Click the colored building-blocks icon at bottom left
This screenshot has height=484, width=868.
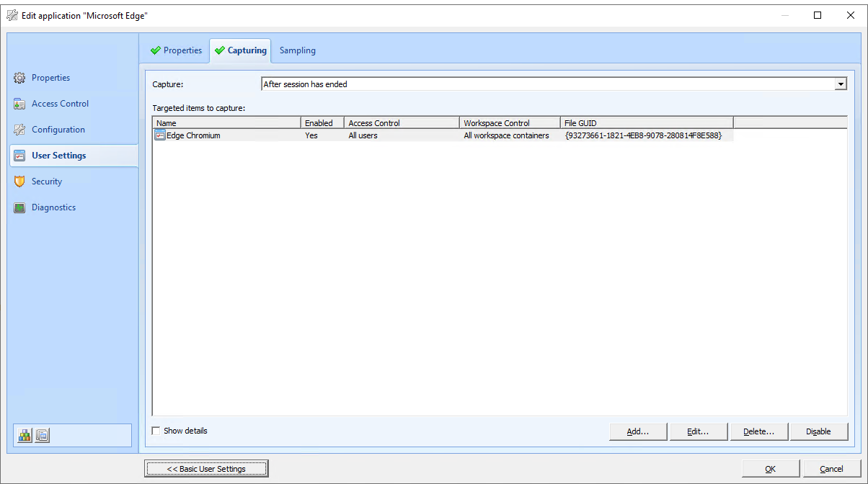(25, 435)
